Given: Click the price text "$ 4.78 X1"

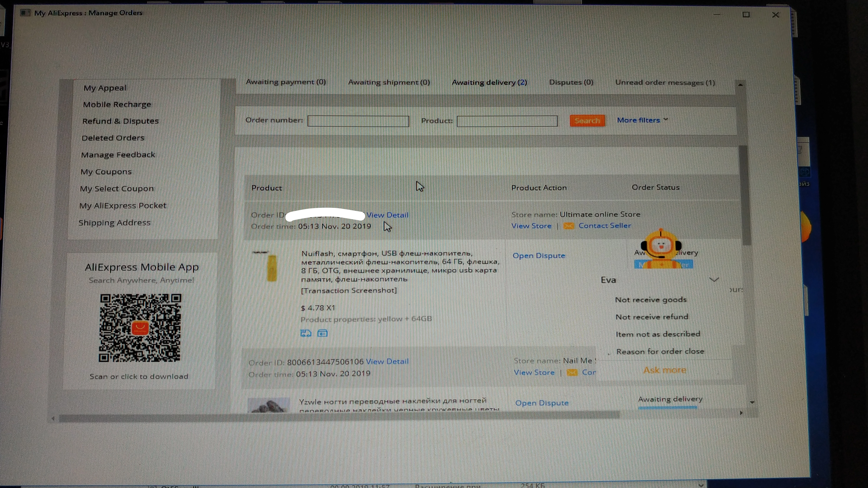Looking at the screenshot, I should (318, 308).
